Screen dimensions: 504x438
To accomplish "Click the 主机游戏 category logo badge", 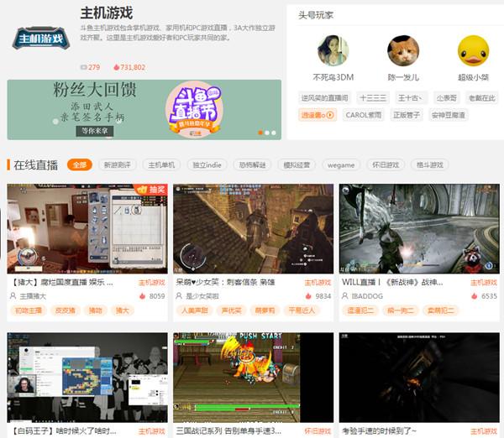I will 41,39.
